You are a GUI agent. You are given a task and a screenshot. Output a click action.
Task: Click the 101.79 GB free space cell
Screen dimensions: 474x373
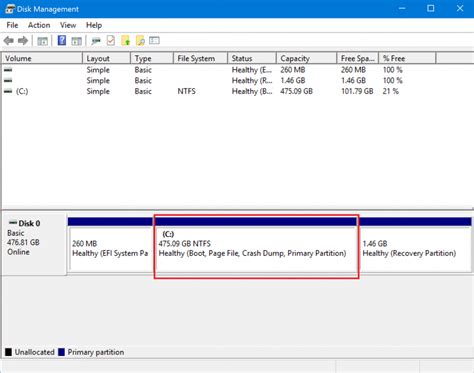pyautogui.click(x=357, y=91)
